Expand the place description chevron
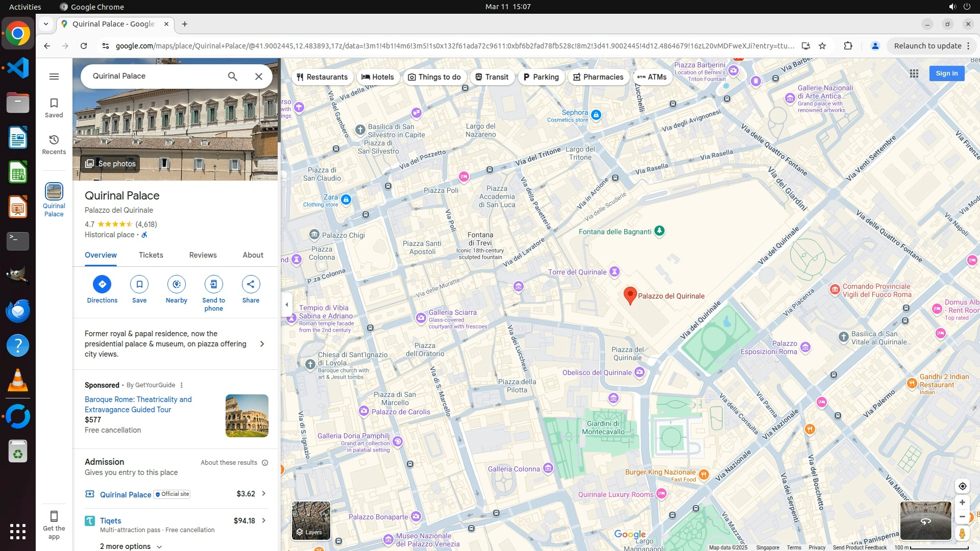This screenshot has width=980, height=551. (x=262, y=344)
